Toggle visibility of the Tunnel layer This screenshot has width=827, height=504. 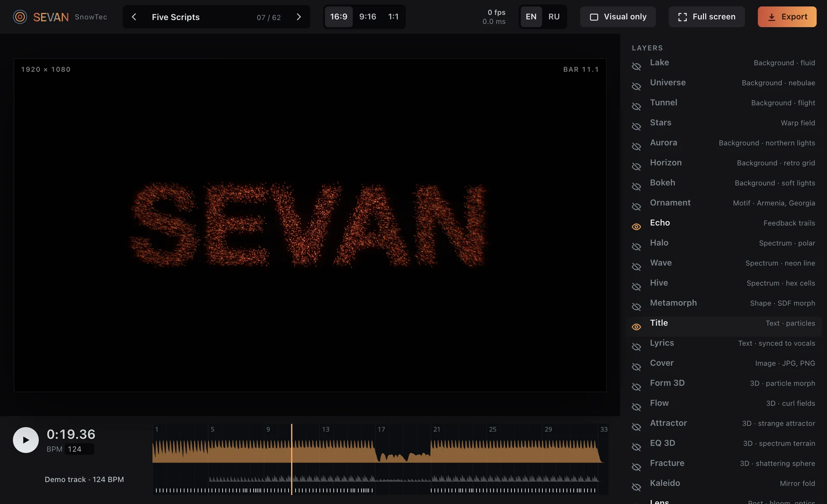636,106
